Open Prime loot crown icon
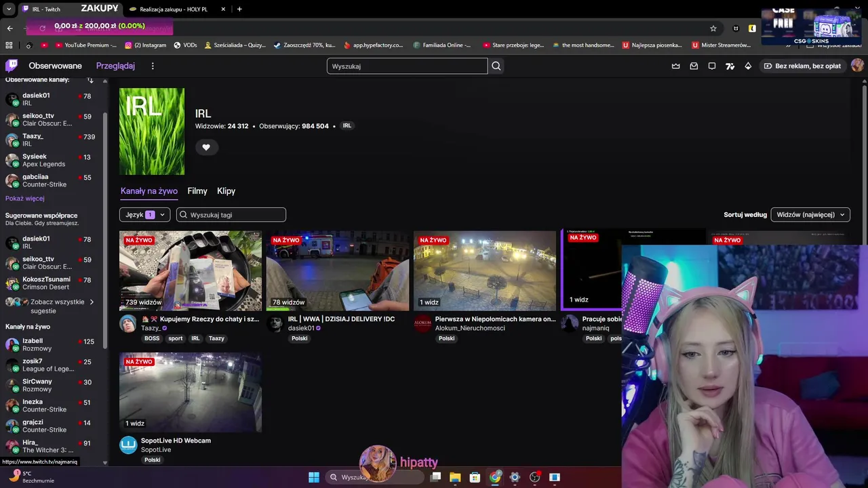The image size is (868, 488). [676, 66]
